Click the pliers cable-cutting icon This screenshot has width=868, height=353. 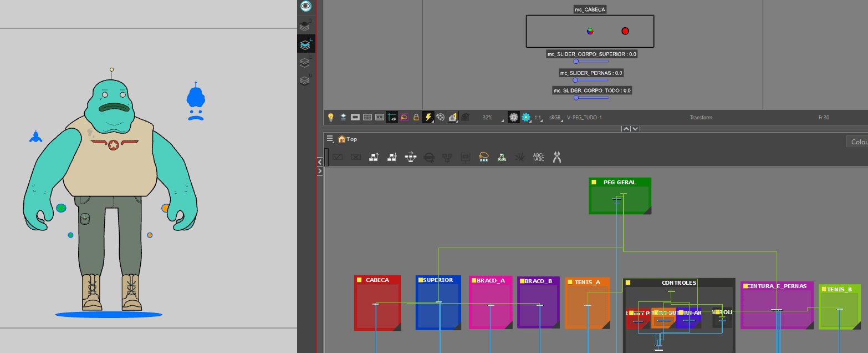click(x=557, y=157)
